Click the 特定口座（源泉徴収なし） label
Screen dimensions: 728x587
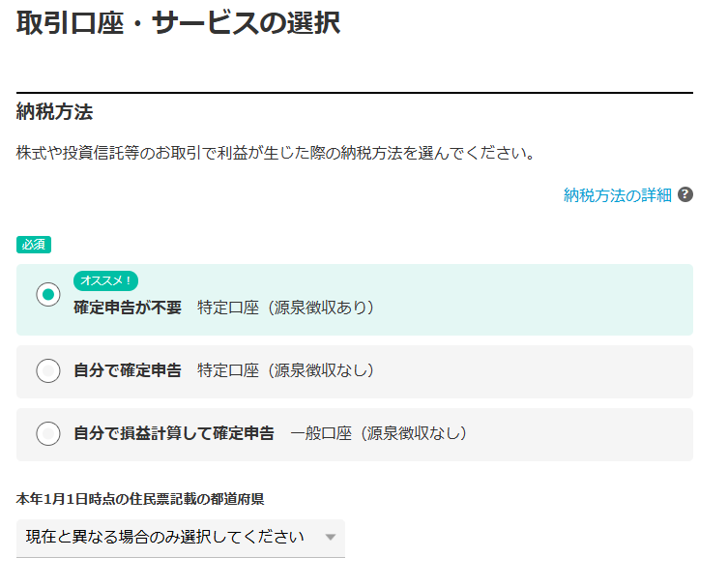[285, 370]
